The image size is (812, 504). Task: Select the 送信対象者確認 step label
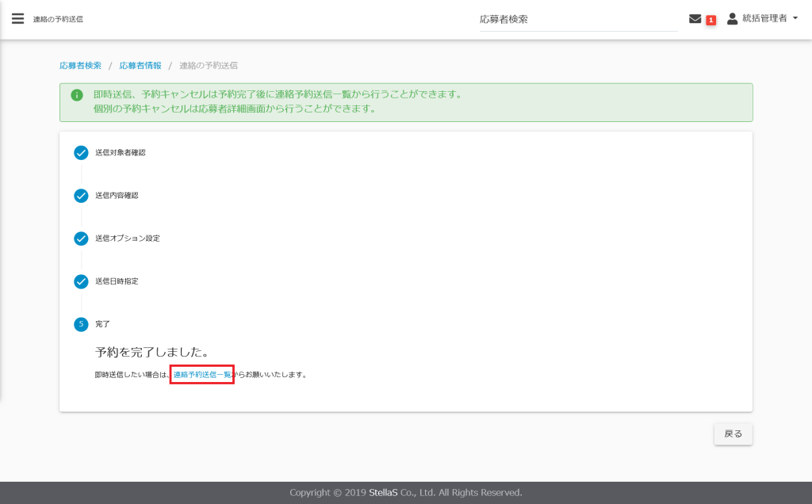[x=121, y=152]
